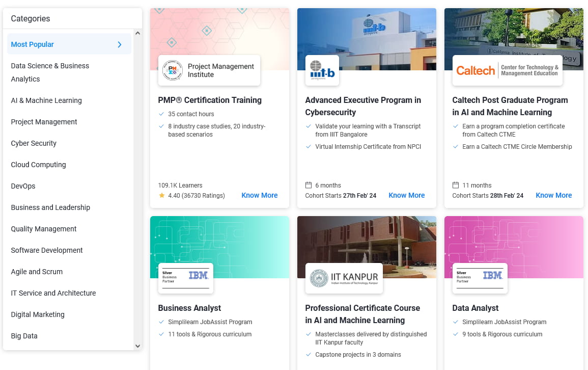Click the down arrow on Categories scrollbar

(x=137, y=346)
